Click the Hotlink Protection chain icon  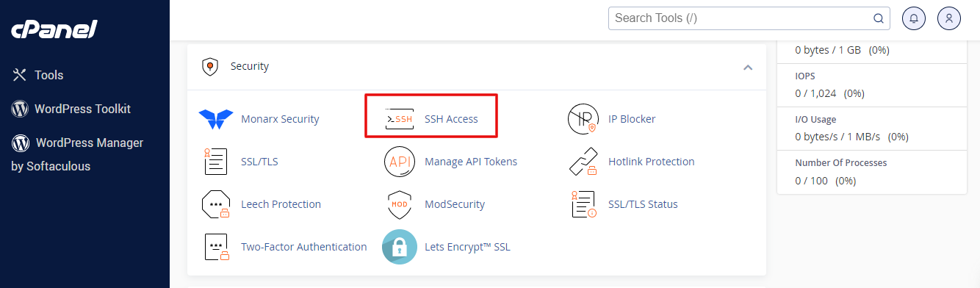[x=583, y=162]
